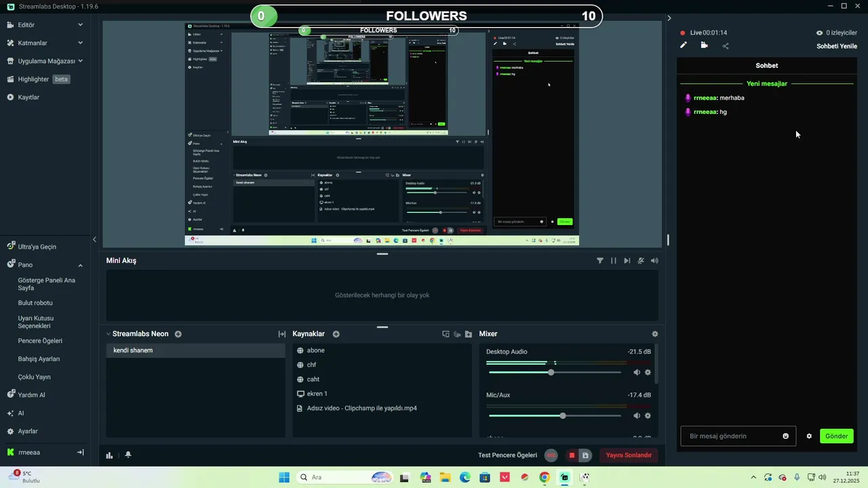This screenshot has height=488, width=868.
Task: Open Mic/Aux source settings gear
Action: click(x=648, y=415)
